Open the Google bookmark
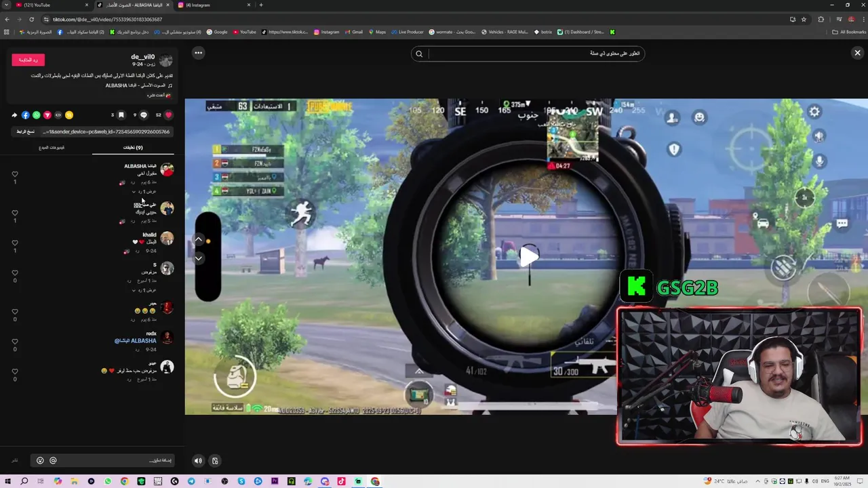This screenshot has height=488, width=868. click(217, 32)
